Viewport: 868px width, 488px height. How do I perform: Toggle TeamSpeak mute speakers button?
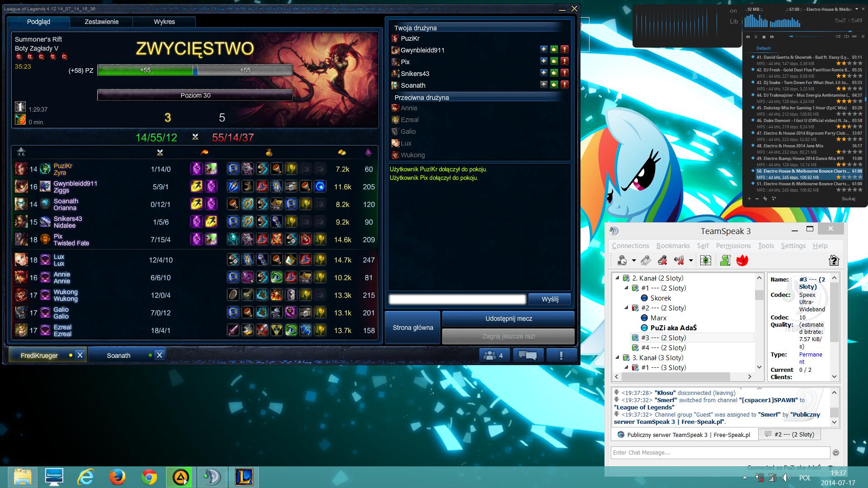point(679,260)
